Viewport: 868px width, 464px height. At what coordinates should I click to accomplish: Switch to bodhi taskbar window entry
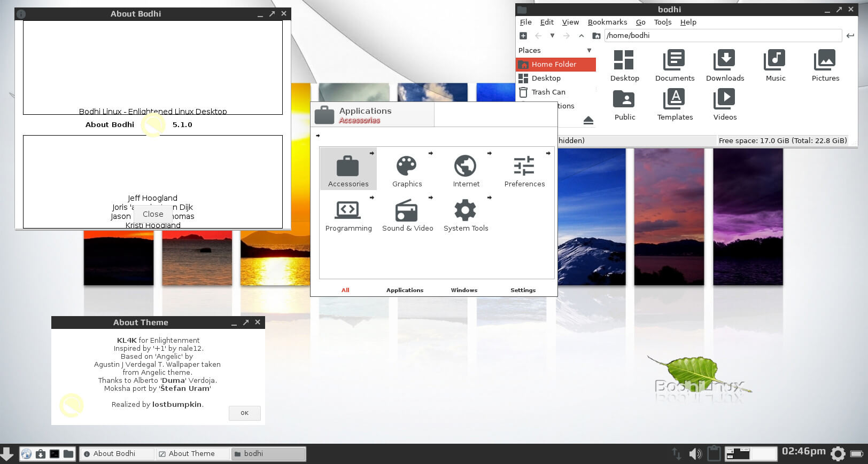click(x=268, y=454)
